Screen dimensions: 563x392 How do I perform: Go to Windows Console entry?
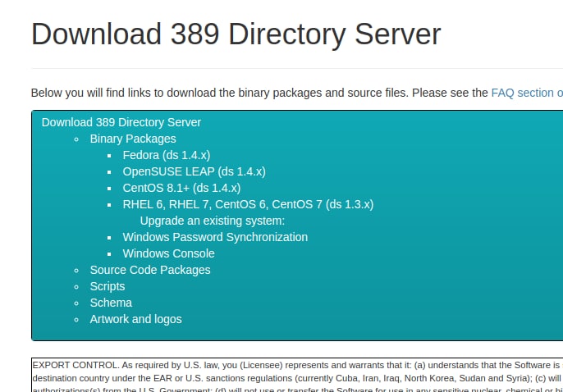pyautogui.click(x=168, y=253)
